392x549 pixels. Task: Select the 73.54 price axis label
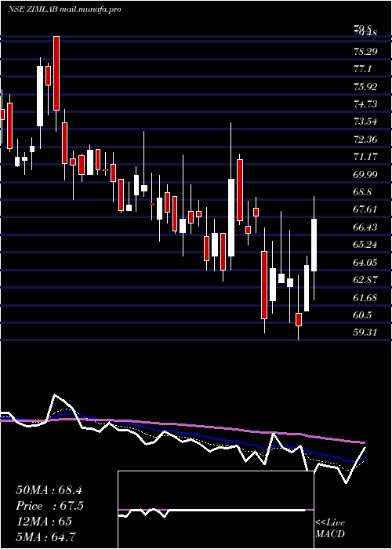coord(365,122)
